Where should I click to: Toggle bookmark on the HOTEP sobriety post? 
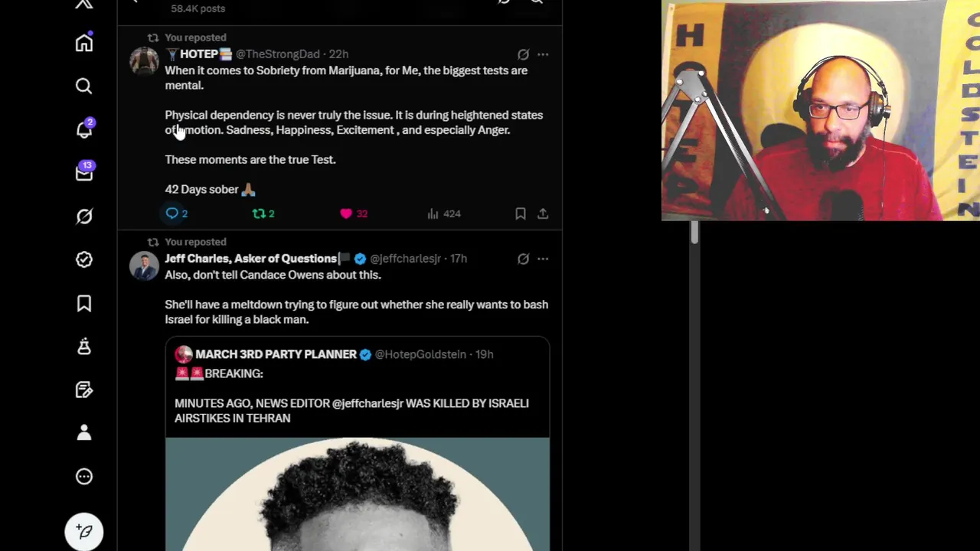coord(521,214)
